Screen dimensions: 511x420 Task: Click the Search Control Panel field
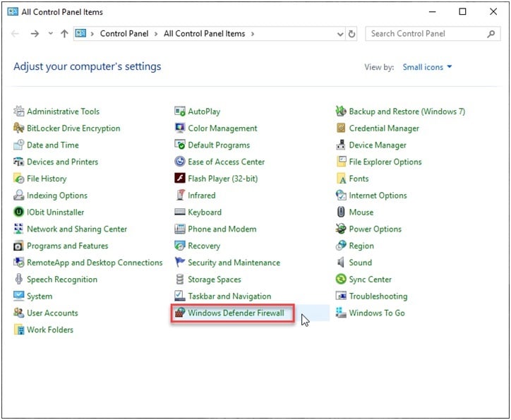[433, 34]
